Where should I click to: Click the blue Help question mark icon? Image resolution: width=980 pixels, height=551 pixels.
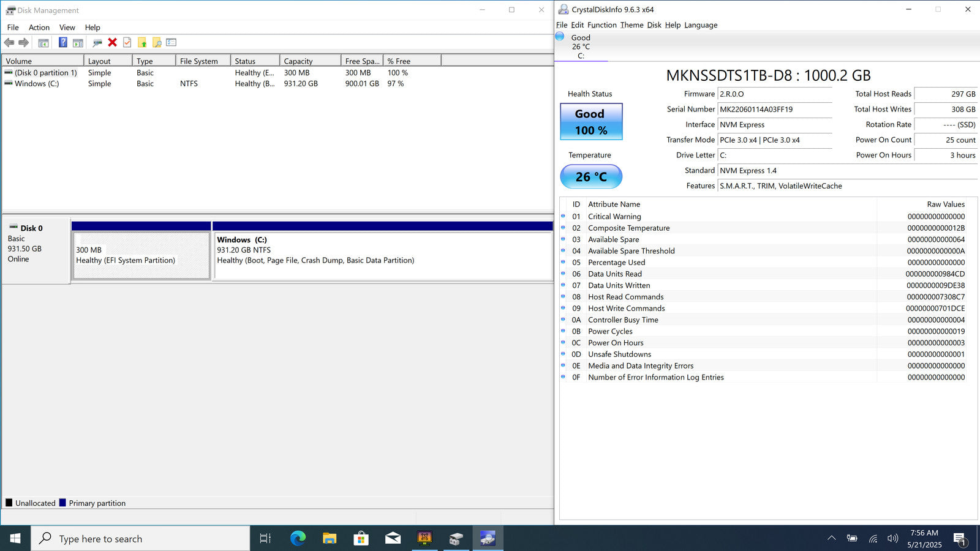coord(62,42)
